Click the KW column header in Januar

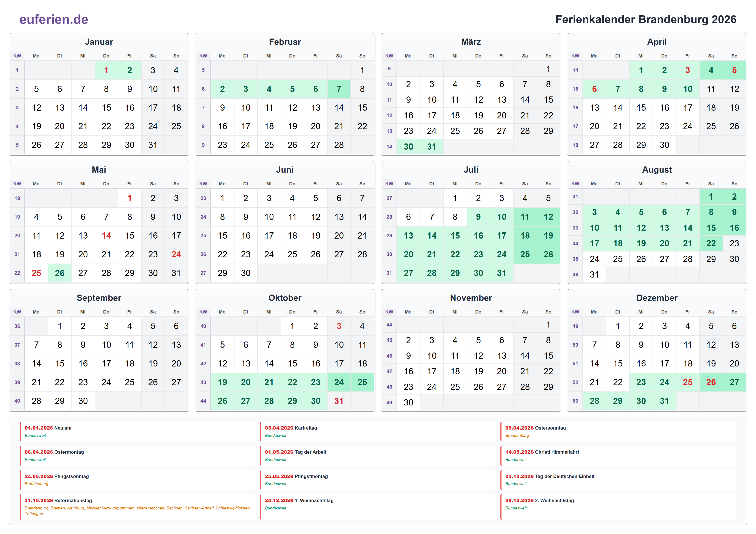pos(17,56)
